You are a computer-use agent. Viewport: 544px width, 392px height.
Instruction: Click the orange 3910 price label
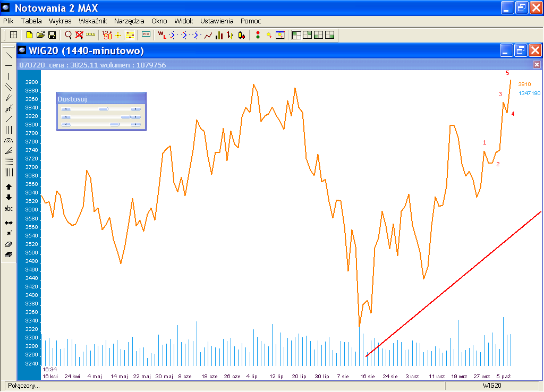point(524,84)
